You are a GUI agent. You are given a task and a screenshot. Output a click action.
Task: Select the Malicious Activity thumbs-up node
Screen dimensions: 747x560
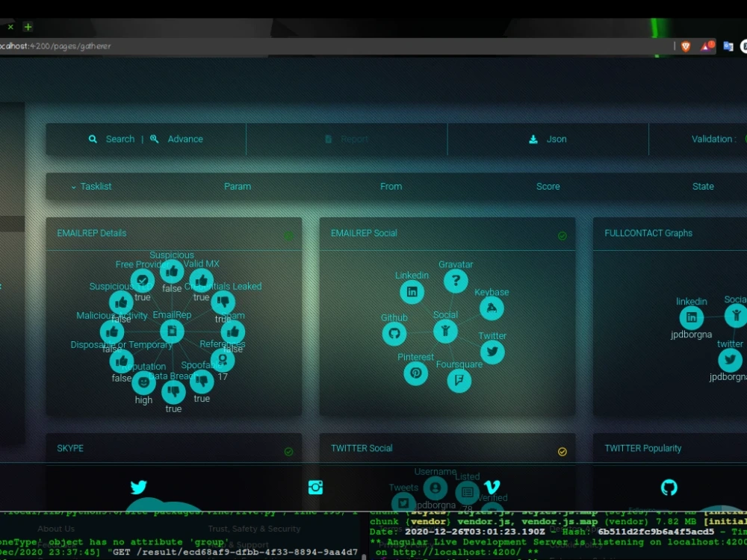click(x=112, y=332)
